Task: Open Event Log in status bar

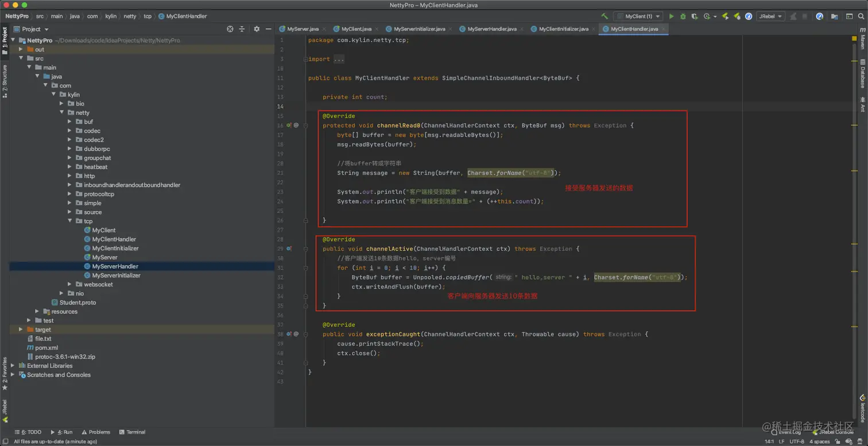Action: coord(789,432)
